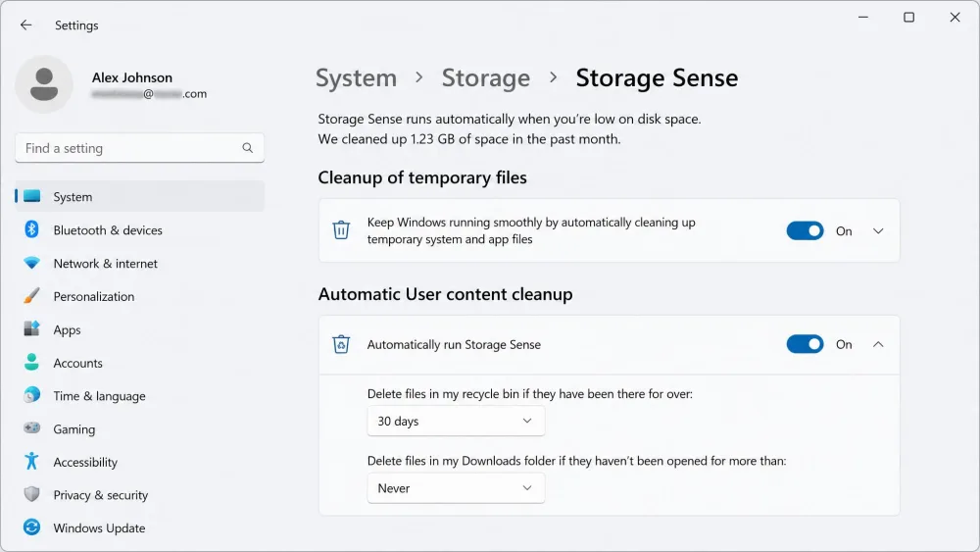Click the Personalization paintbrush icon
The height and width of the screenshot is (552, 980).
pos(32,296)
